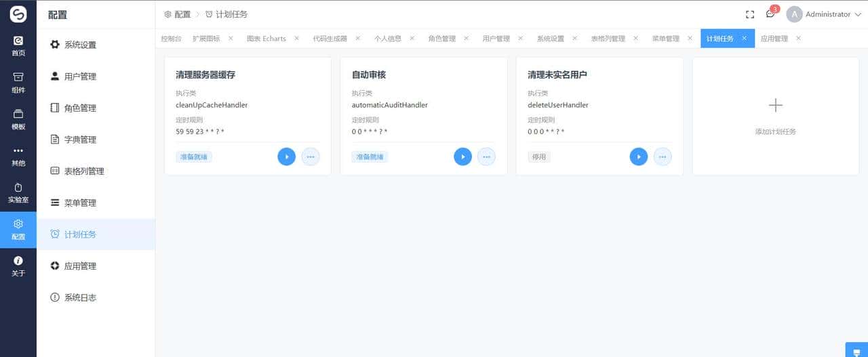Click the cleanUpCacheHandler class name
The width and height of the screenshot is (868, 357).
212,105
